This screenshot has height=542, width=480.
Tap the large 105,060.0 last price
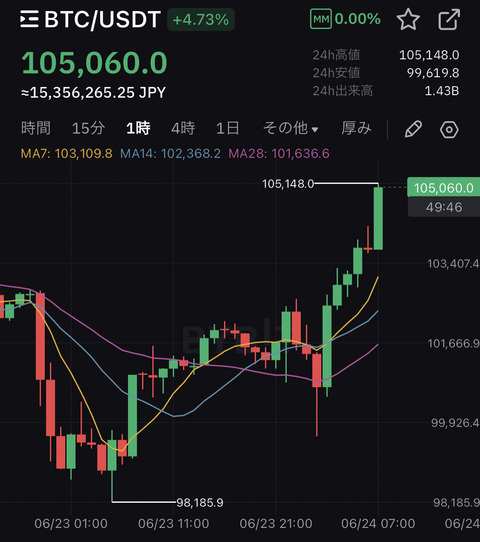pyautogui.click(x=94, y=63)
